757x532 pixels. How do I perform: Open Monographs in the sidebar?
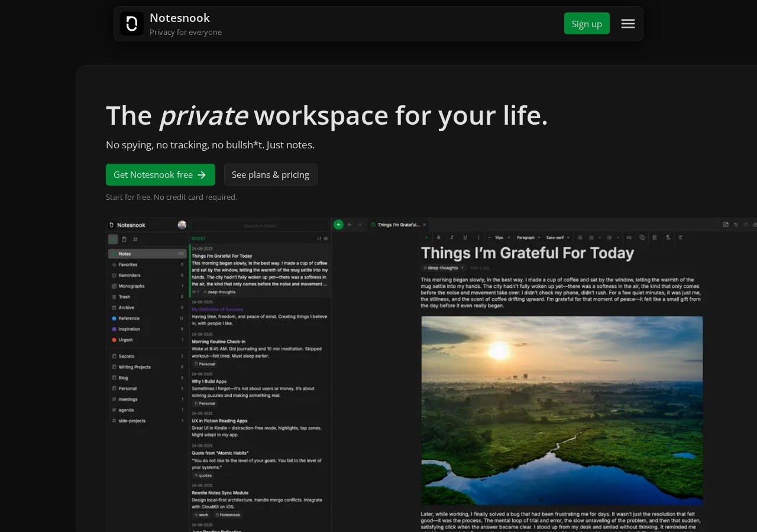pyautogui.click(x=147, y=286)
